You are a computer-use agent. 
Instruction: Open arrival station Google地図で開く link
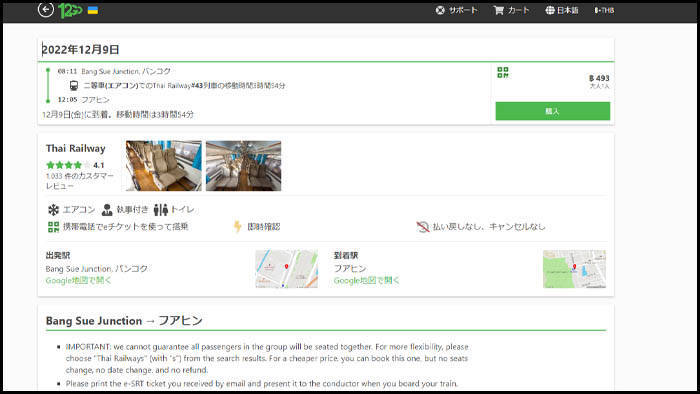367,281
